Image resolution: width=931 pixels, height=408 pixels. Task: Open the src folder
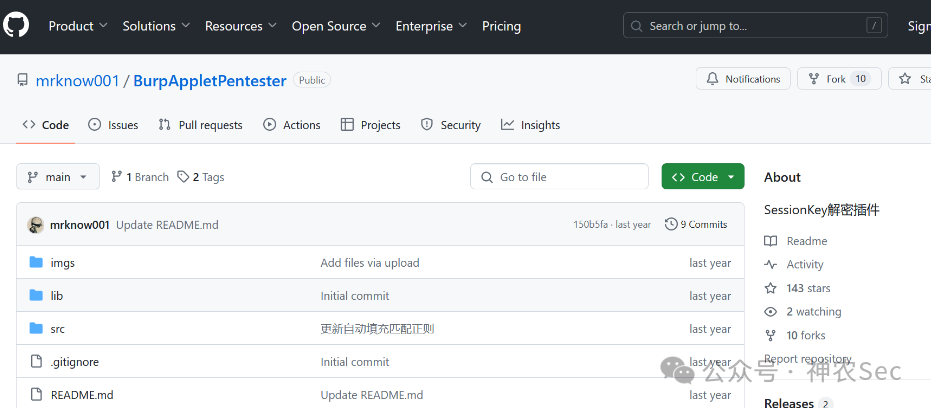click(x=58, y=329)
